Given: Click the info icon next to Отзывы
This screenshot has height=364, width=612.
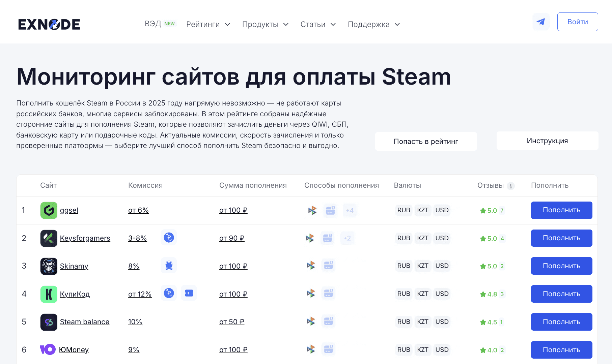Looking at the screenshot, I should pyautogui.click(x=510, y=186).
